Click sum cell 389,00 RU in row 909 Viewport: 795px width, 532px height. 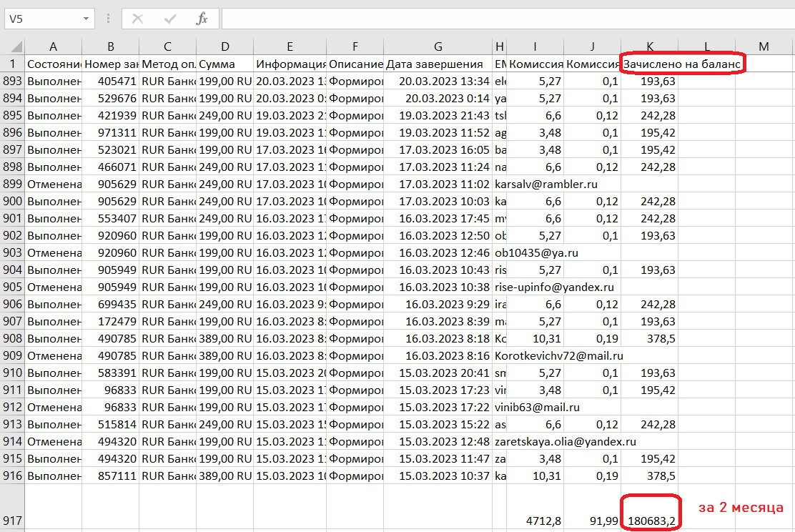coord(224,355)
